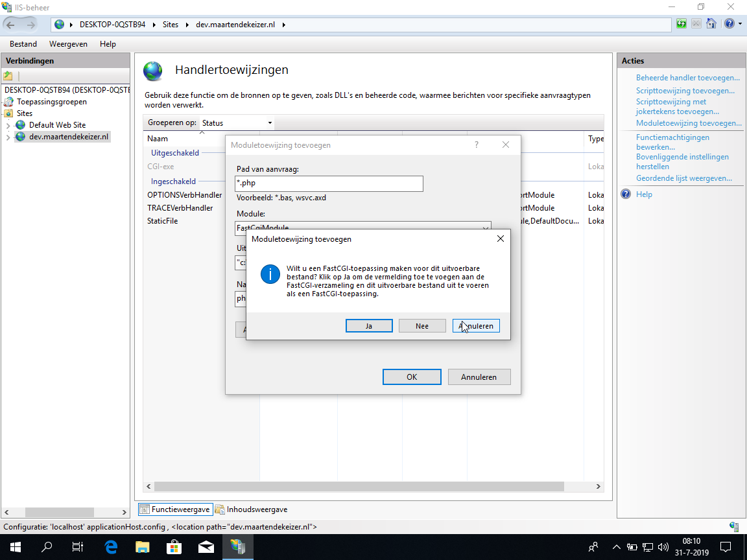
Task: Click Nee in the FastCGI confirmation dialog
Action: click(422, 326)
